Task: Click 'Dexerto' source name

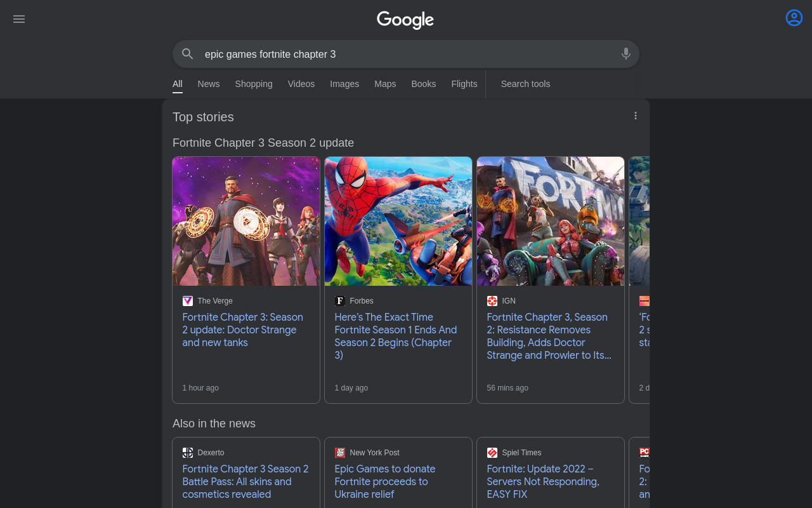Action: [211, 453]
